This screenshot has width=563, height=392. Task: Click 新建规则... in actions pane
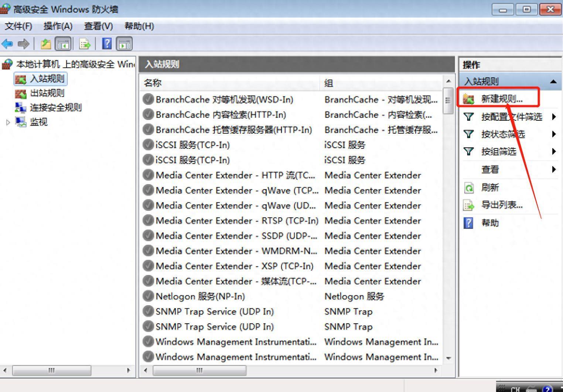(x=502, y=99)
